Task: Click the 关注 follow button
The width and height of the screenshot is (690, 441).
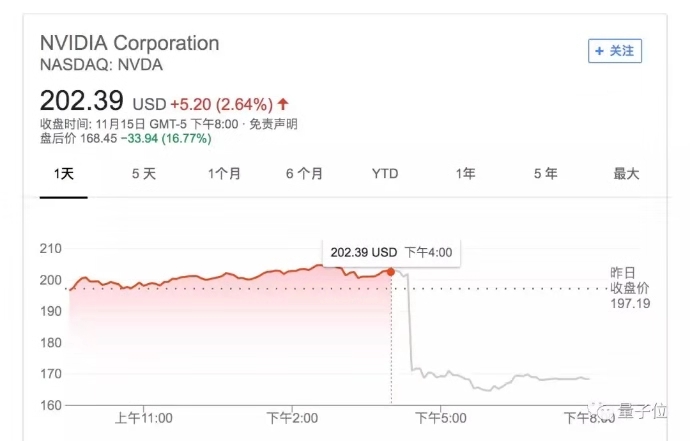Action: coord(615,50)
